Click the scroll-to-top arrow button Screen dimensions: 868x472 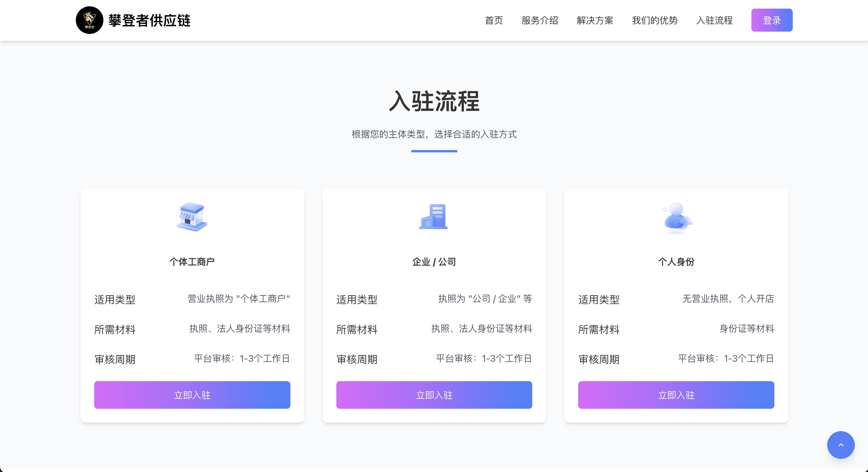click(840, 445)
